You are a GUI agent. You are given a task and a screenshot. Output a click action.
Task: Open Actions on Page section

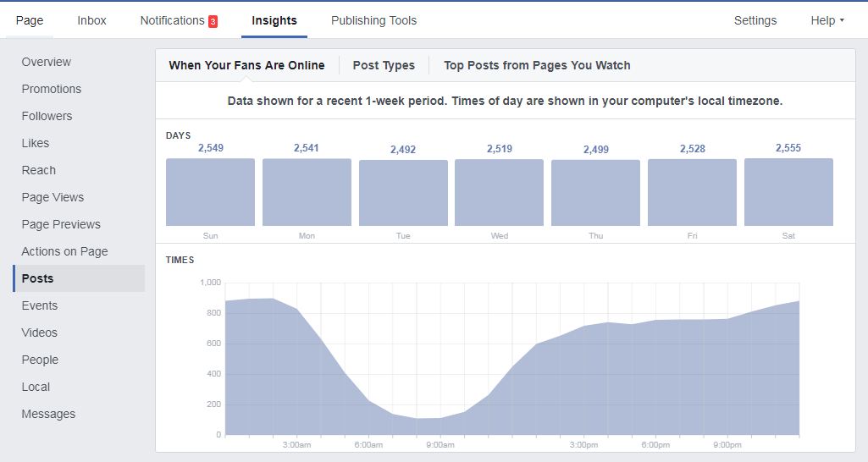click(64, 251)
